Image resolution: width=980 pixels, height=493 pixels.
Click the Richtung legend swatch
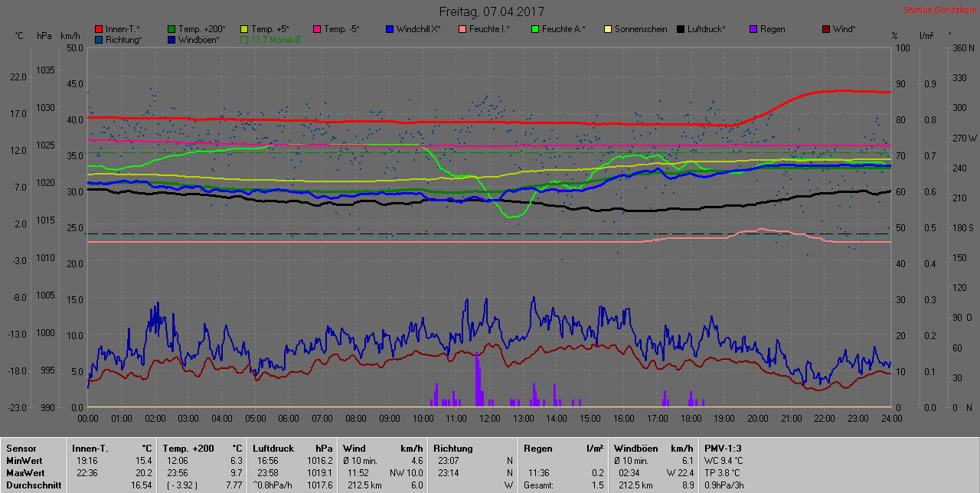(x=99, y=39)
